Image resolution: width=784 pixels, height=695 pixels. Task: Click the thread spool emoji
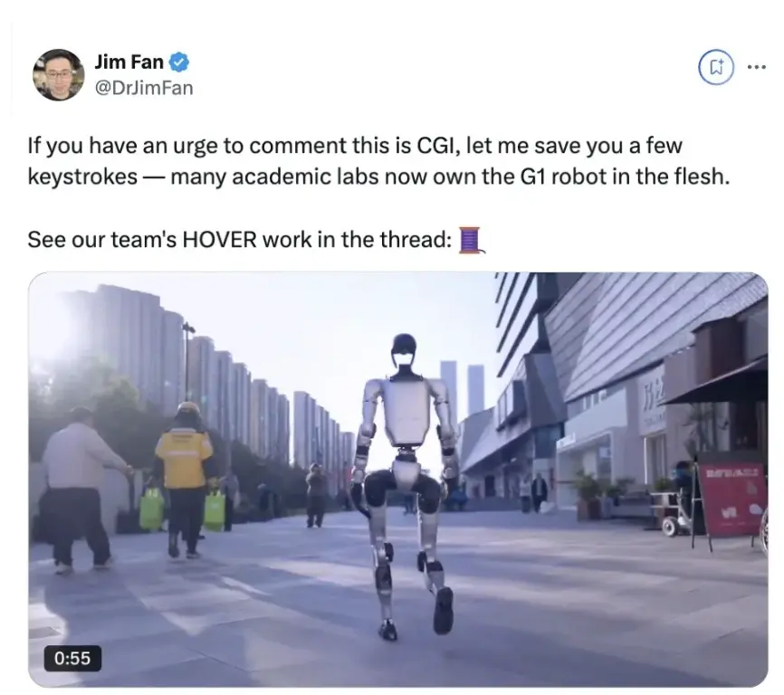tap(471, 240)
